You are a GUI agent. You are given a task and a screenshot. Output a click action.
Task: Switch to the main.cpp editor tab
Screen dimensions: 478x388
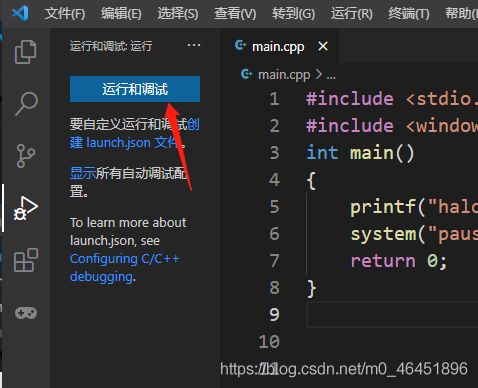[278, 47]
